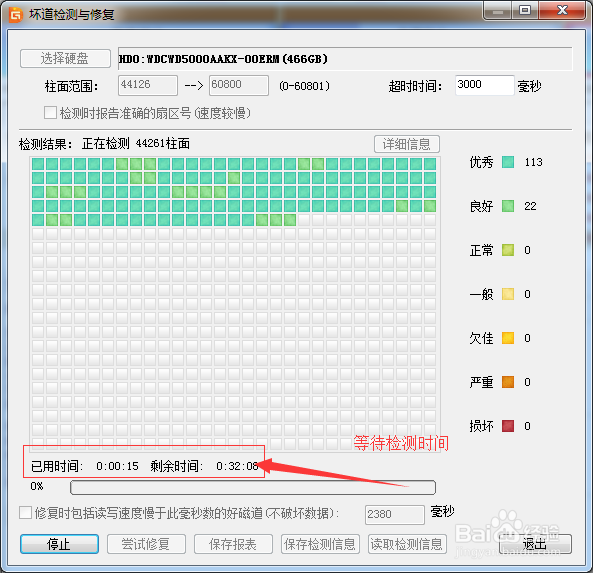
Task: Click the 正在检测 44261柱面 status text
Action: tap(136, 144)
